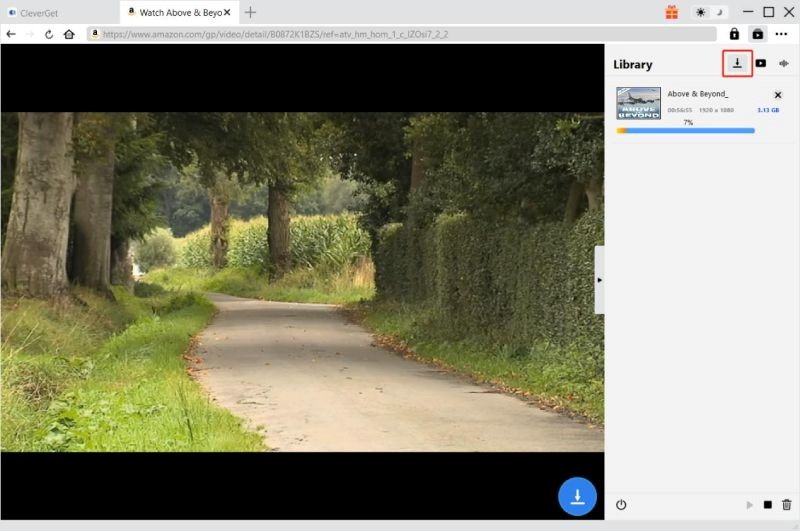
Task: Click the padlock icon in toolbar
Action: [735, 34]
